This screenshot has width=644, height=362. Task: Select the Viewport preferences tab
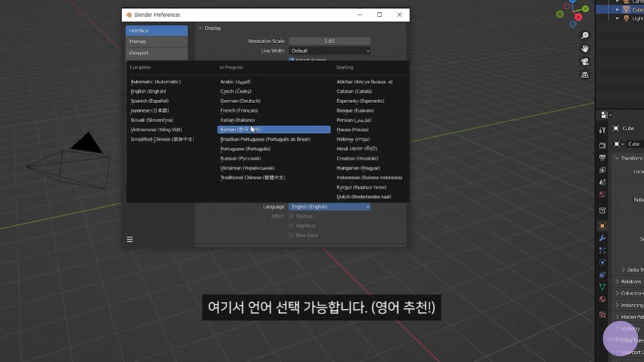point(156,53)
